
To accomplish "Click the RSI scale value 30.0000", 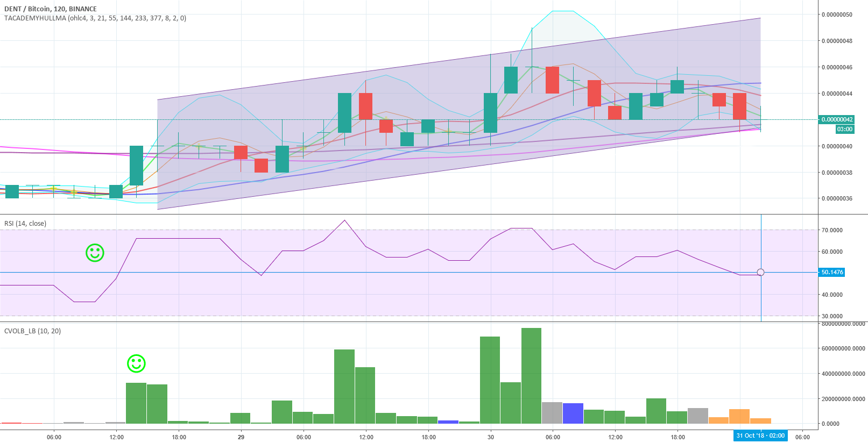I will point(832,316).
